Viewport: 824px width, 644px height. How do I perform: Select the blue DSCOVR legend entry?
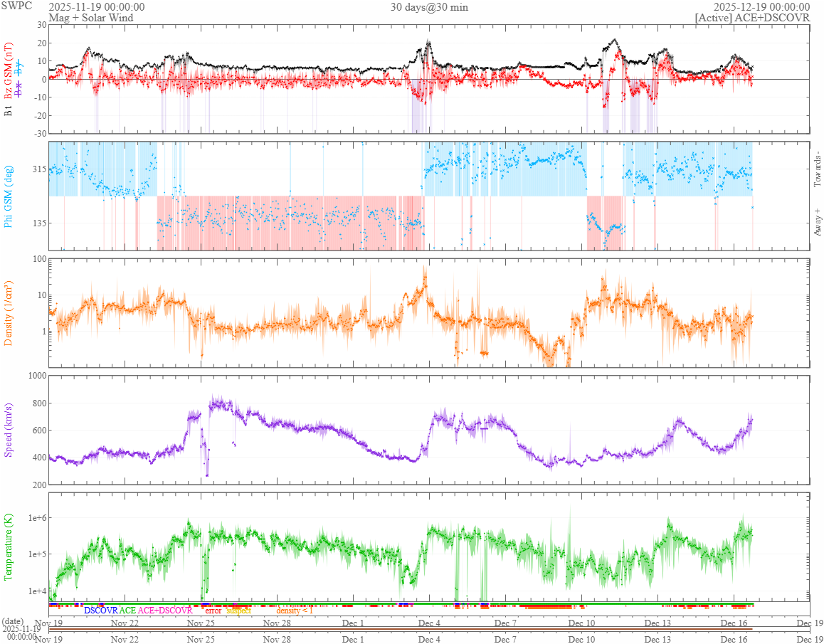101,611
